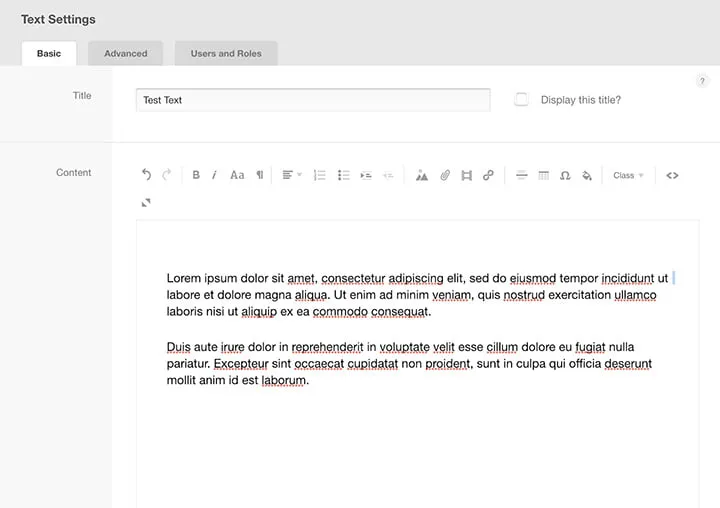Insert a hyperlink with the chain icon

(x=488, y=175)
